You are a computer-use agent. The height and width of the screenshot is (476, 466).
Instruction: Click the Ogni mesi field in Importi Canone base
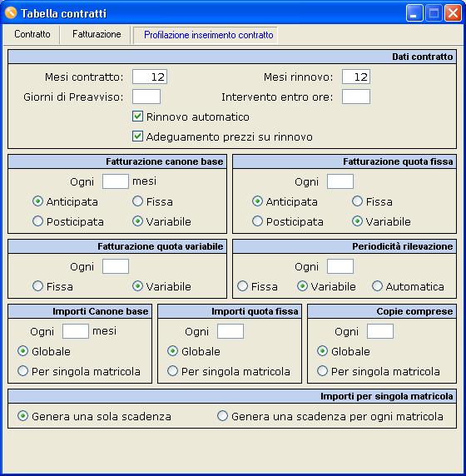(76, 331)
